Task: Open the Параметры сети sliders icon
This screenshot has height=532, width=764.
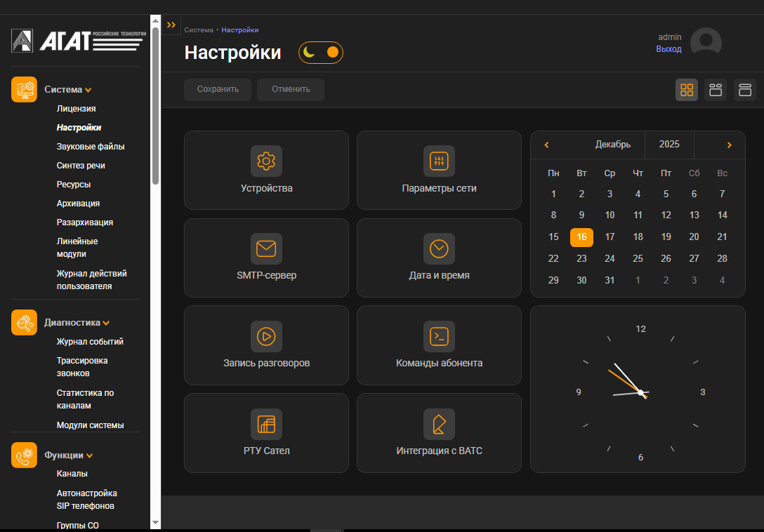Action: pyautogui.click(x=439, y=161)
